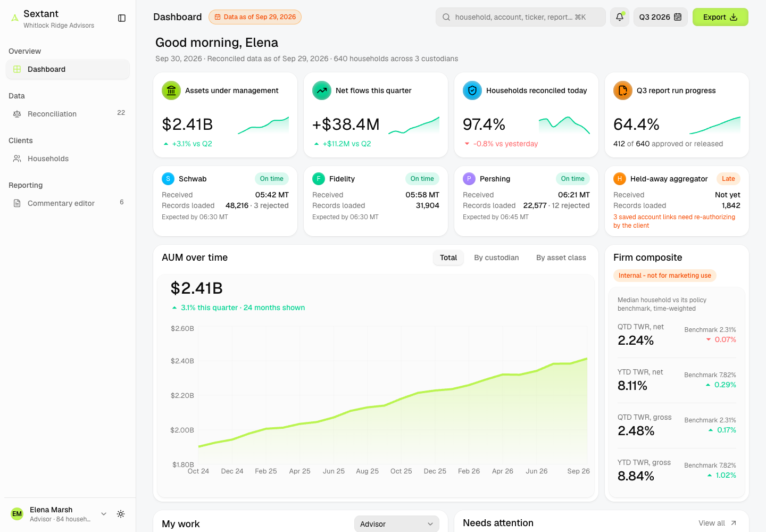766x532 pixels.
Task: Click the re-authorizing account links warning
Action: 674,221
